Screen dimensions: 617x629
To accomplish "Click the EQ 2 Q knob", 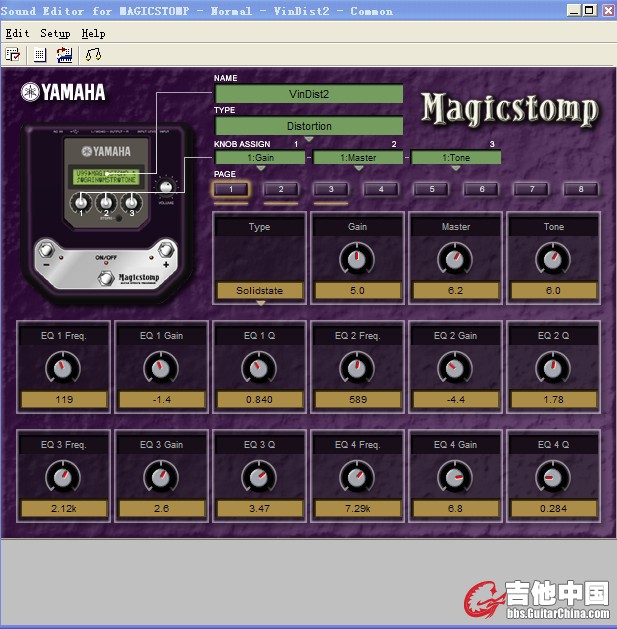I will point(553,368).
